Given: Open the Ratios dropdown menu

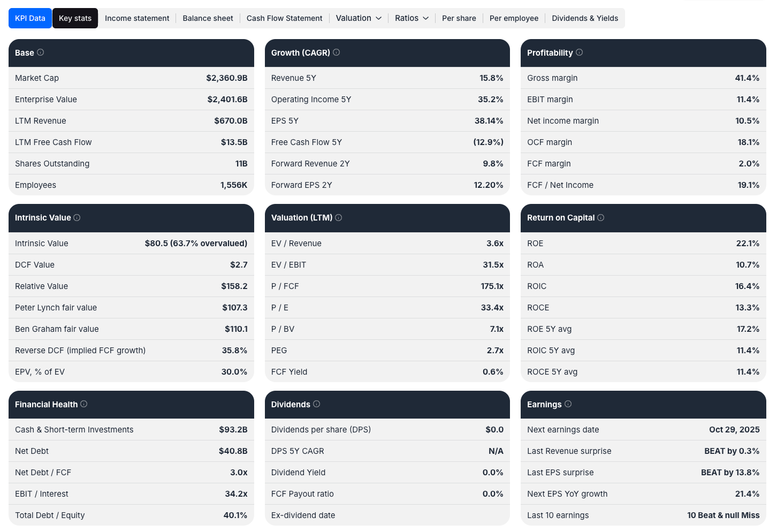Looking at the screenshot, I should (x=411, y=18).
